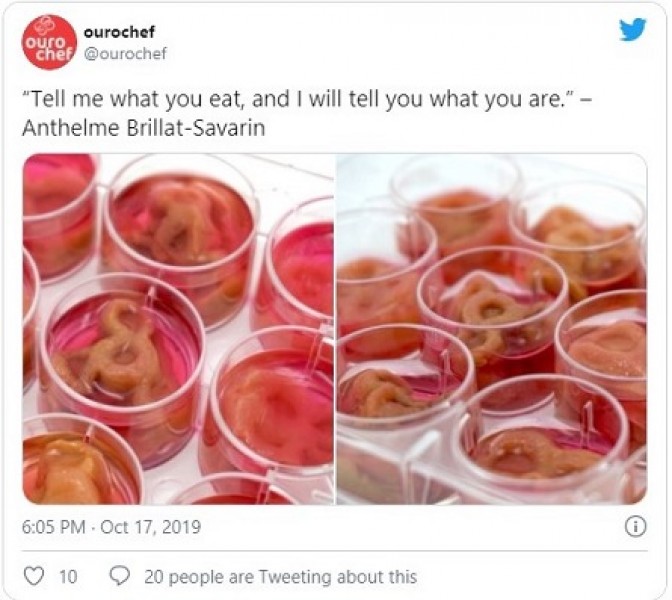This screenshot has height=600, width=672.
Task: Open the ourochef display name link
Action: tap(119, 32)
